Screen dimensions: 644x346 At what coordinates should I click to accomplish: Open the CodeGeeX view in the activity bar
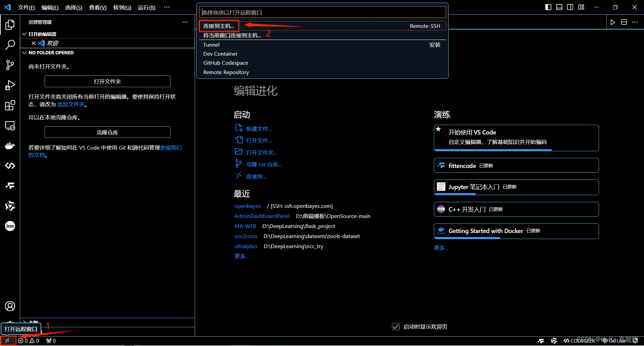pos(10,166)
